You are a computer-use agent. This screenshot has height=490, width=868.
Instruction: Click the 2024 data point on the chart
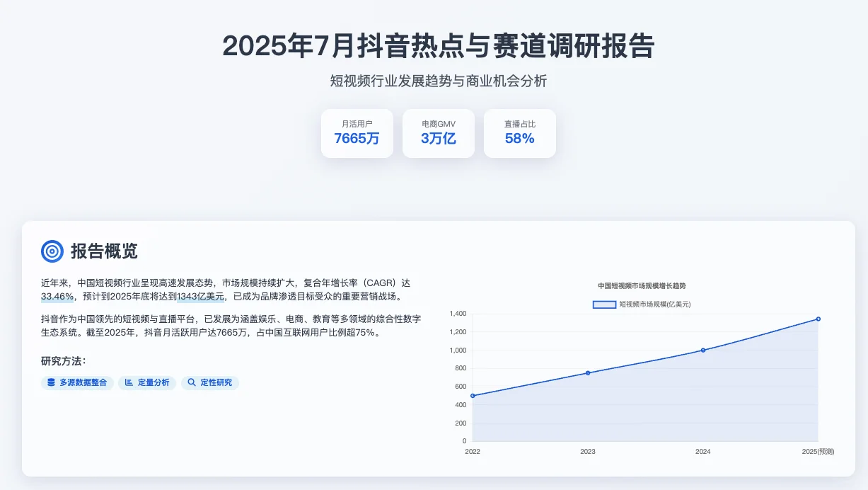tap(702, 349)
